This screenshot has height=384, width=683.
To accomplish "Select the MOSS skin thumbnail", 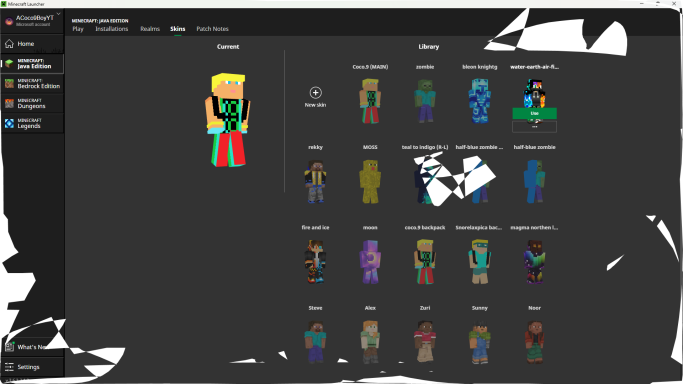I will (x=370, y=182).
